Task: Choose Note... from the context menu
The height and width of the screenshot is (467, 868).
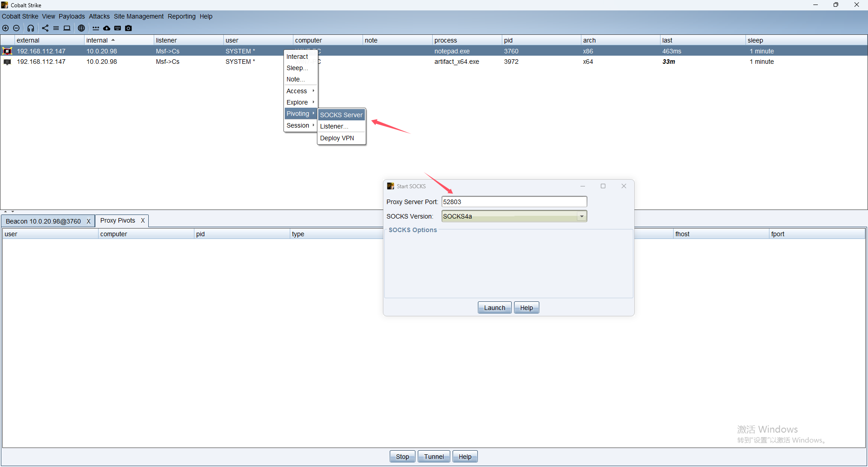Action: click(x=300, y=79)
